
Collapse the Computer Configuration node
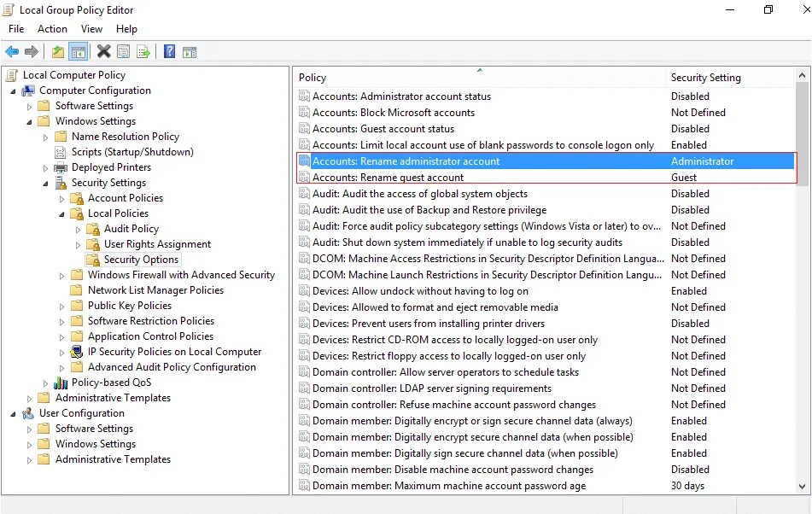coord(13,91)
